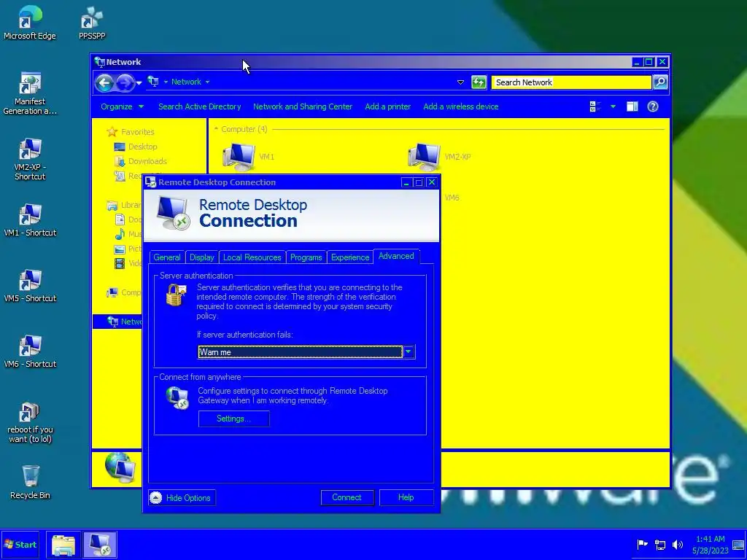Select VM5 Shortcut desktop icon
This screenshot has width=747, height=560.
pos(29,286)
